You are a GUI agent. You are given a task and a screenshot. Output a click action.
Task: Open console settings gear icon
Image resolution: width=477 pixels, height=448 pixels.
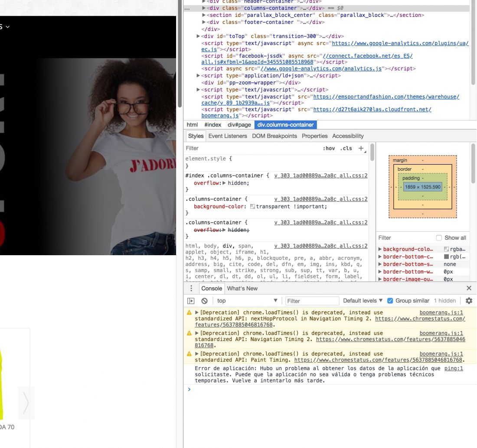click(469, 301)
